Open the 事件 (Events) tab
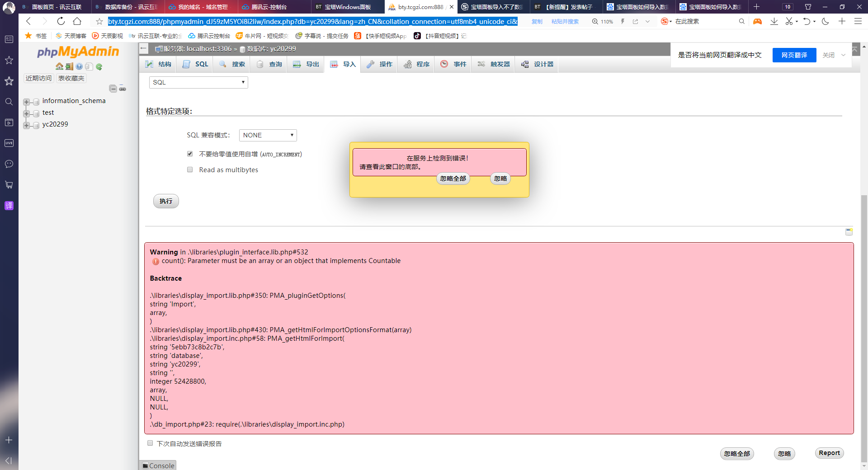This screenshot has height=470, width=868. 453,64
